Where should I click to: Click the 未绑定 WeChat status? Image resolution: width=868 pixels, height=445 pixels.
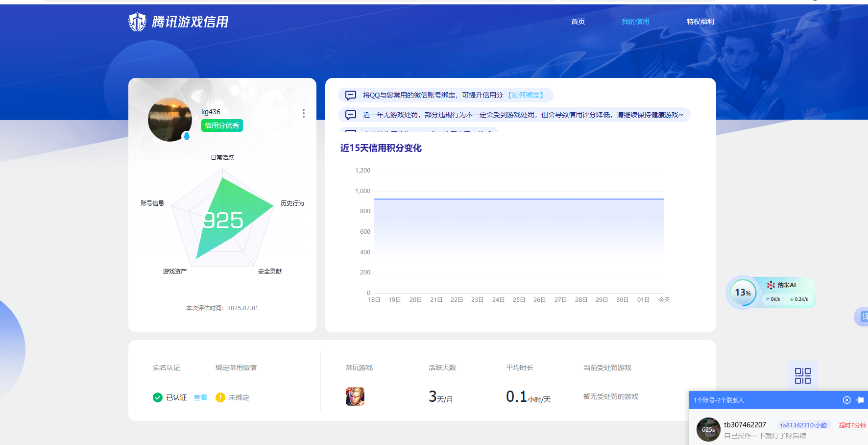239,397
